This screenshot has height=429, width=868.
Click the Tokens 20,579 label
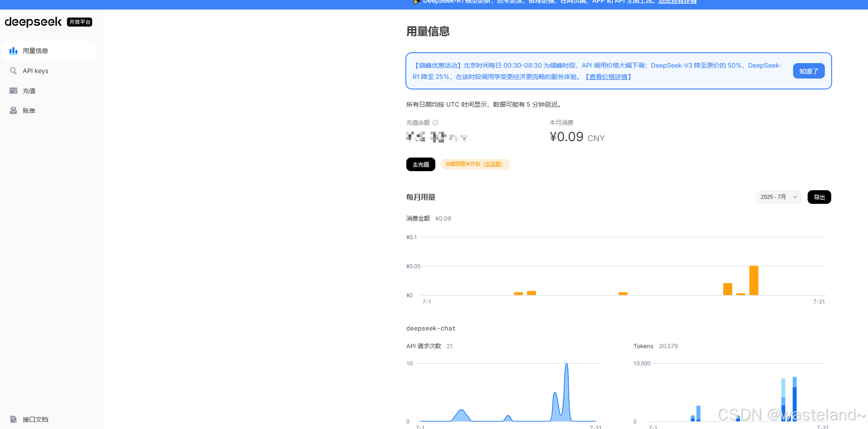[656, 346]
